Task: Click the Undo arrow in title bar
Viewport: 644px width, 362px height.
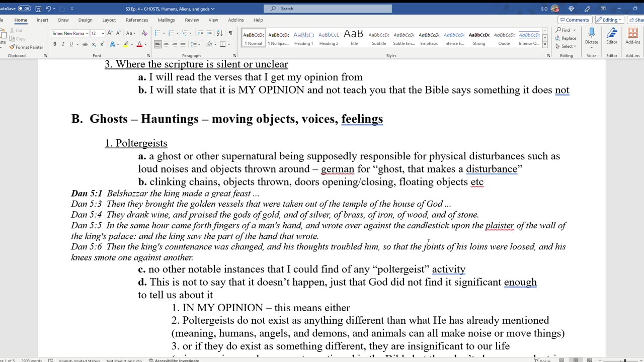Action: coord(48,9)
